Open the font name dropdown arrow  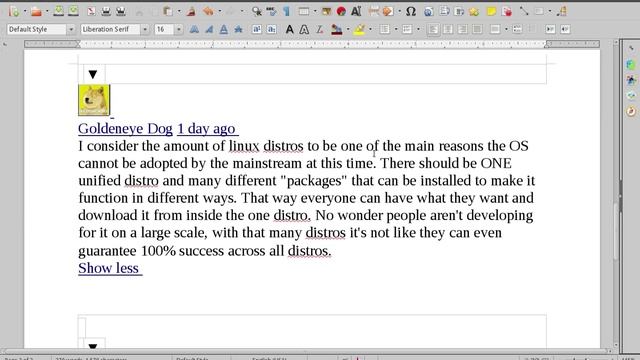point(145,29)
